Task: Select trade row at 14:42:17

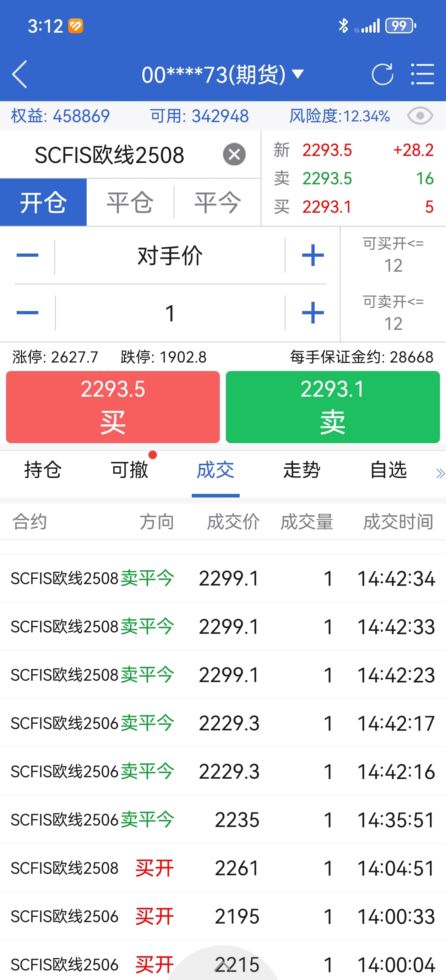Action: 223,723
